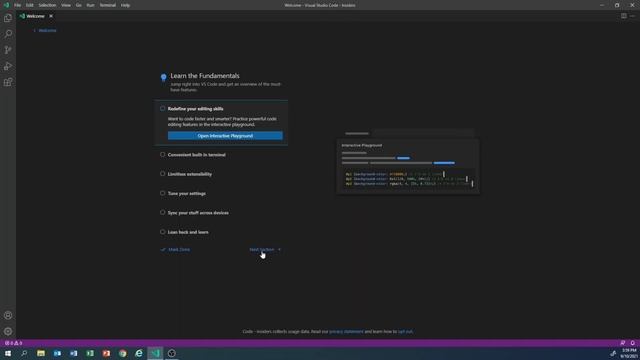The height and width of the screenshot is (360, 640).
Task: Open the Run and Debug view
Action: tap(8, 66)
